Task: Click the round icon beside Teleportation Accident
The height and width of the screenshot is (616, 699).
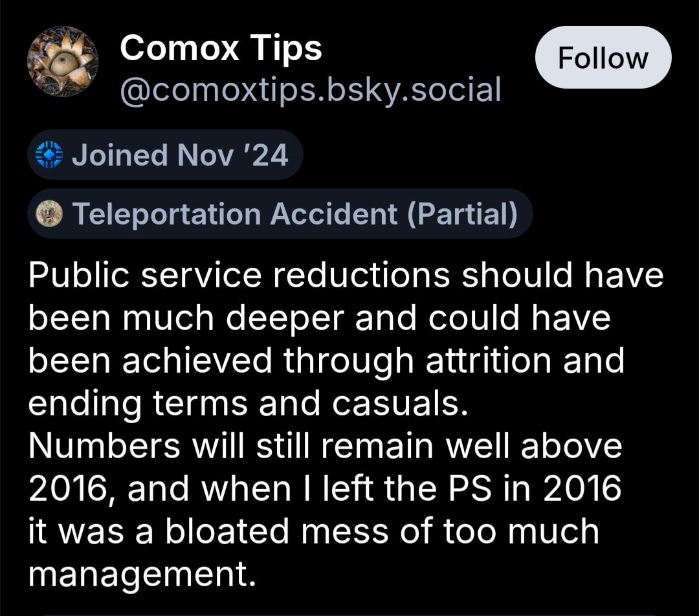Action: coord(50,214)
